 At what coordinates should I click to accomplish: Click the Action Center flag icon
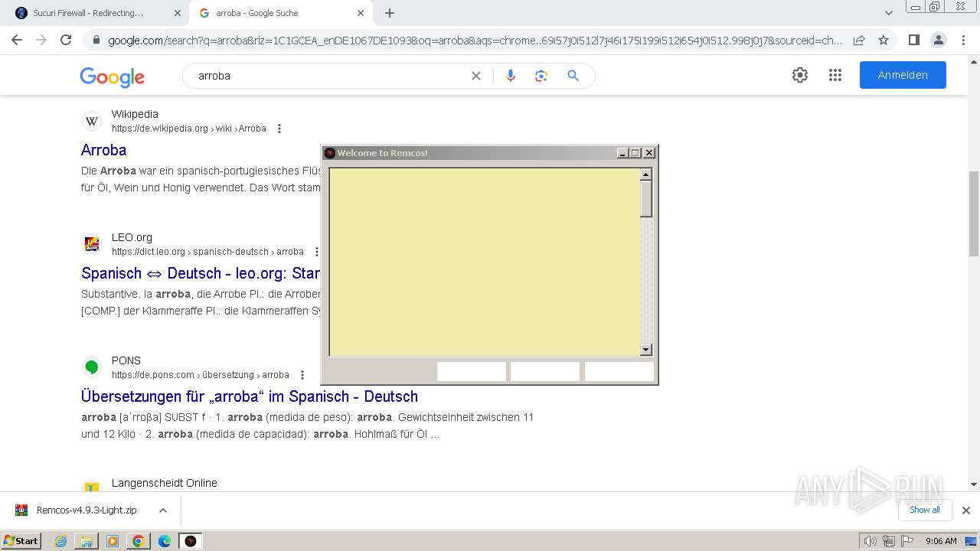pyautogui.click(x=906, y=541)
